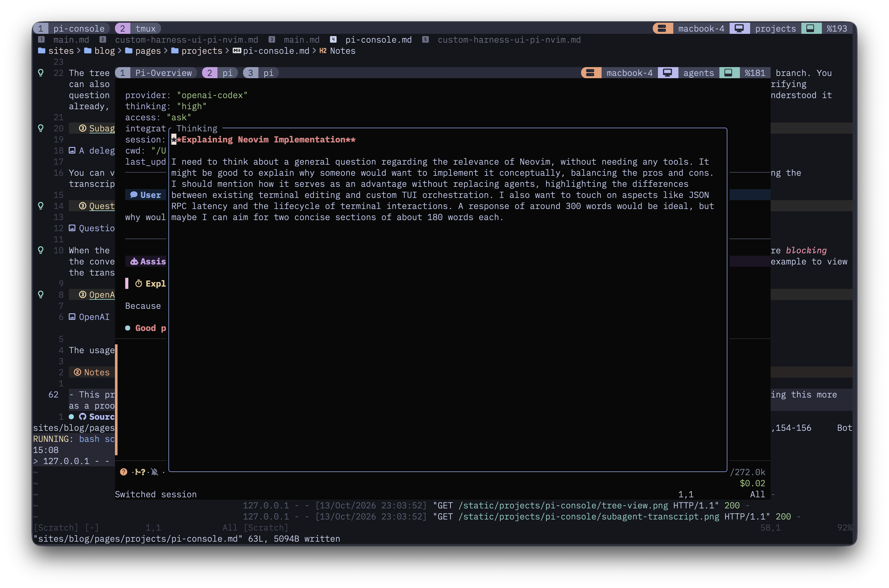The width and height of the screenshot is (889, 588).
Task: Click the lightbulb beside the Subag heading
Action: pyautogui.click(x=41, y=128)
